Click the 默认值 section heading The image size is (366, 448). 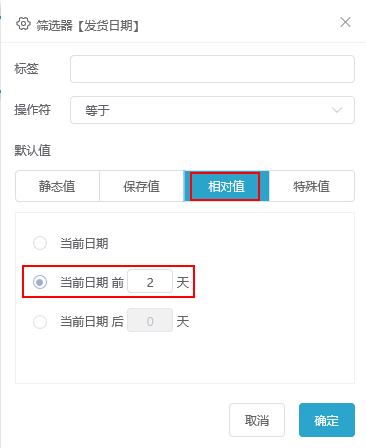[32, 150]
